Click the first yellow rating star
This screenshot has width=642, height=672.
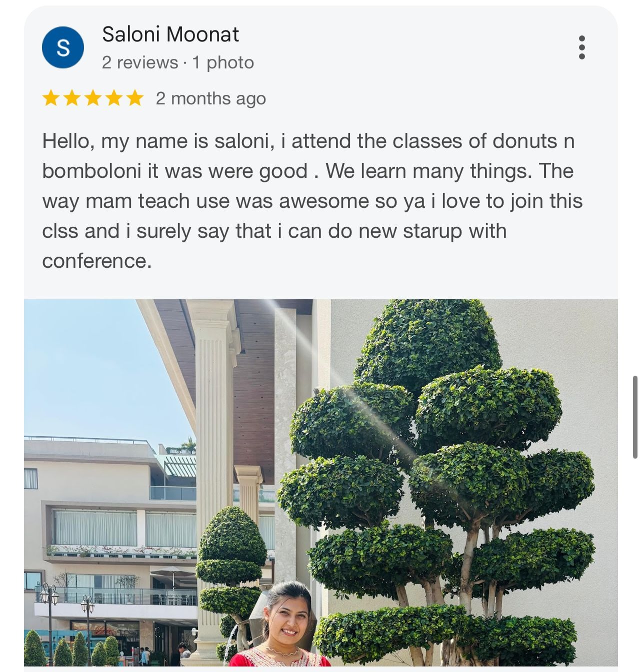pos(51,98)
